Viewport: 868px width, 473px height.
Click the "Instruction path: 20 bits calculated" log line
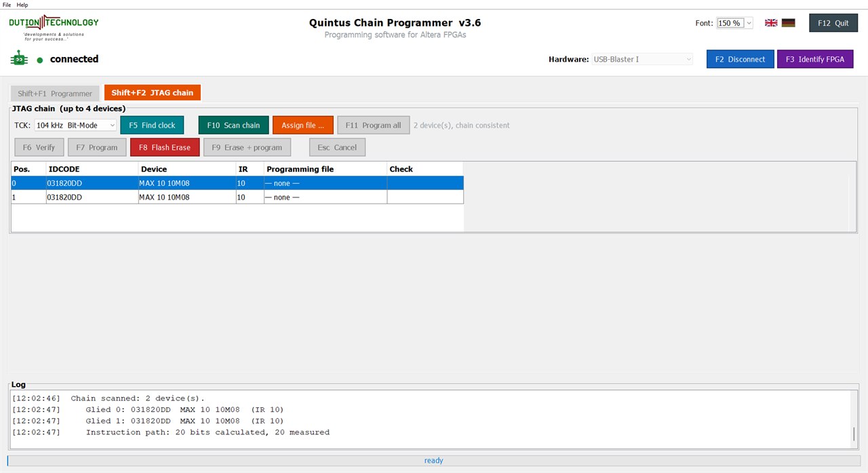click(208, 432)
